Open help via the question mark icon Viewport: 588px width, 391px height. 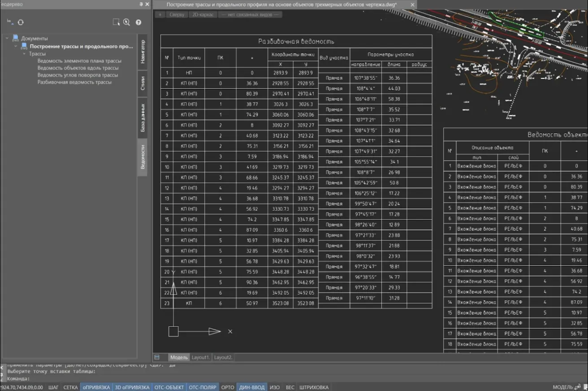138,22
